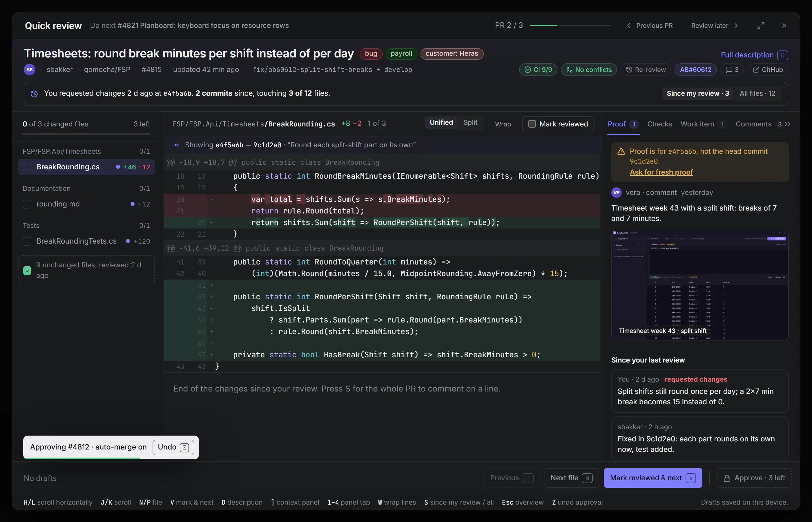Open the Full description
Image resolution: width=812 pixels, height=522 pixels.
754,55
